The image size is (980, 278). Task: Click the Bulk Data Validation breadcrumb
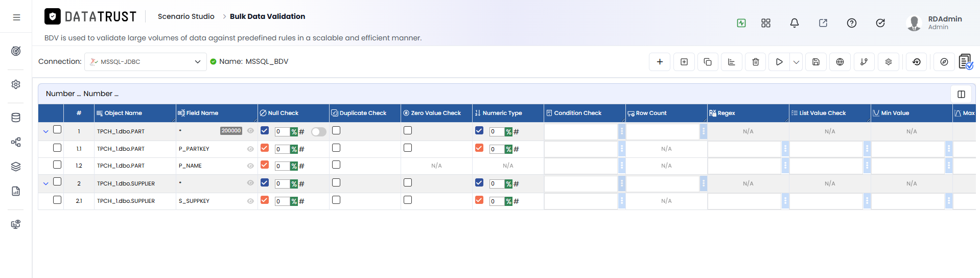click(267, 16)
